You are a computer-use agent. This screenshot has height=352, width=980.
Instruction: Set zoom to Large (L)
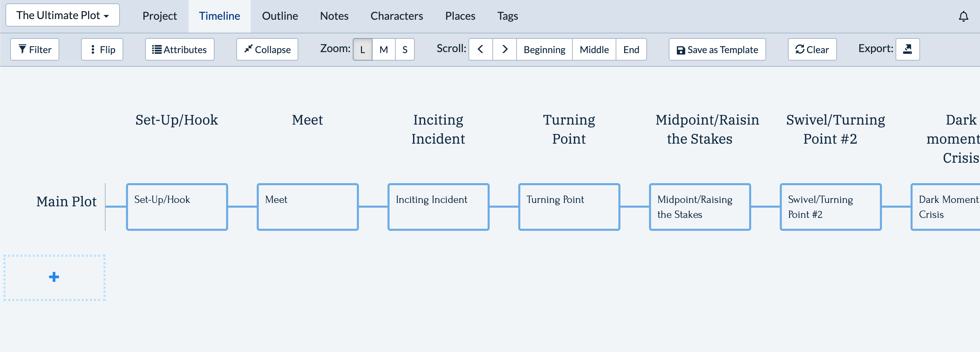coord(363,49)
